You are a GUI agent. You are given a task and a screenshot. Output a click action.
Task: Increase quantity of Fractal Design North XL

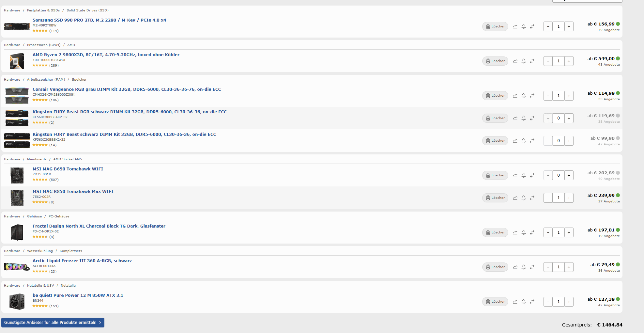(569, 232)
